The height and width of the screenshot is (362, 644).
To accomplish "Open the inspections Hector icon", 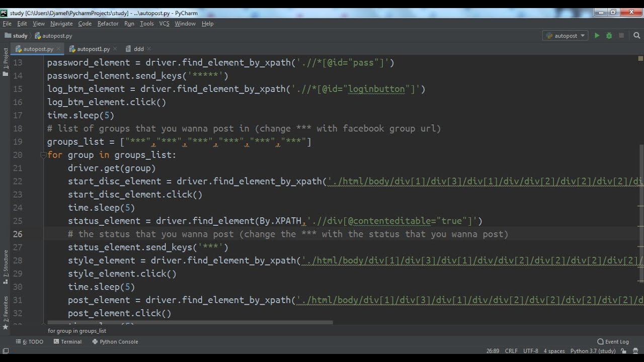I will 635,351.
